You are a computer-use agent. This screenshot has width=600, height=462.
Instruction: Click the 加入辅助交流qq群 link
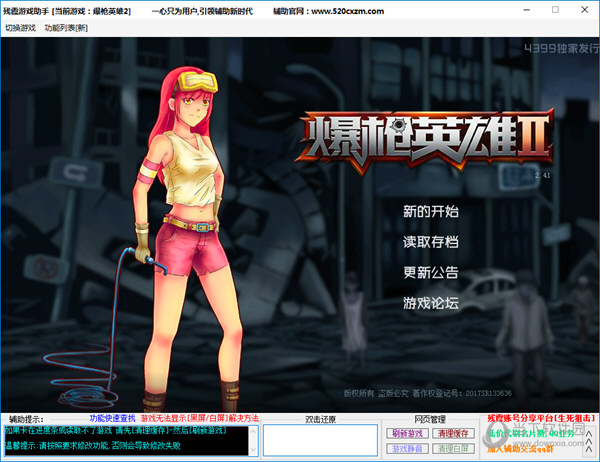[520, 449]
